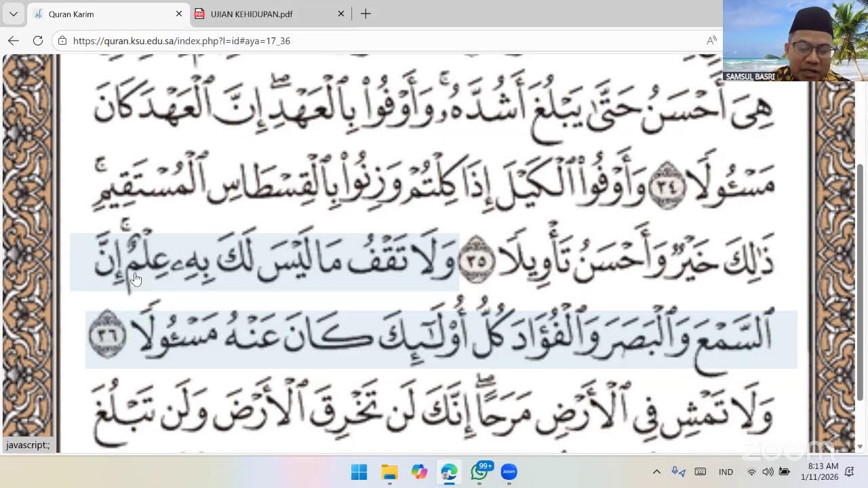
Task: Click the Read aloud icon in address bar
Action: [711, 41]
